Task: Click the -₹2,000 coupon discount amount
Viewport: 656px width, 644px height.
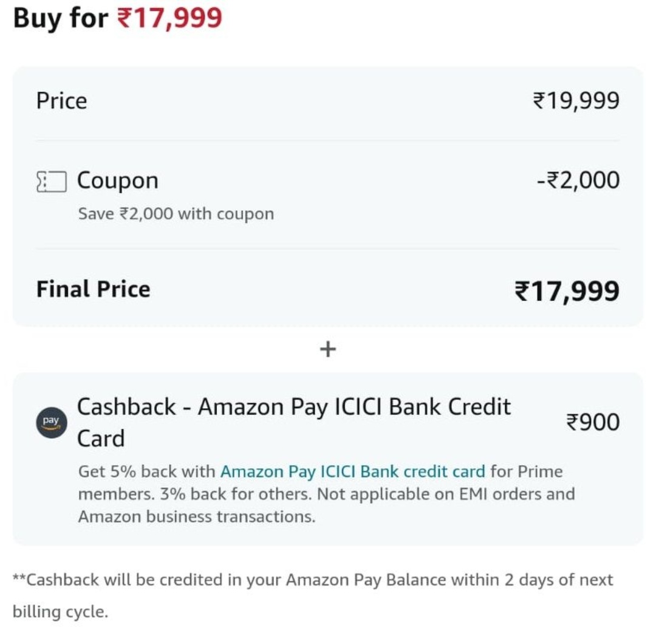Action: tap(578, 180)
